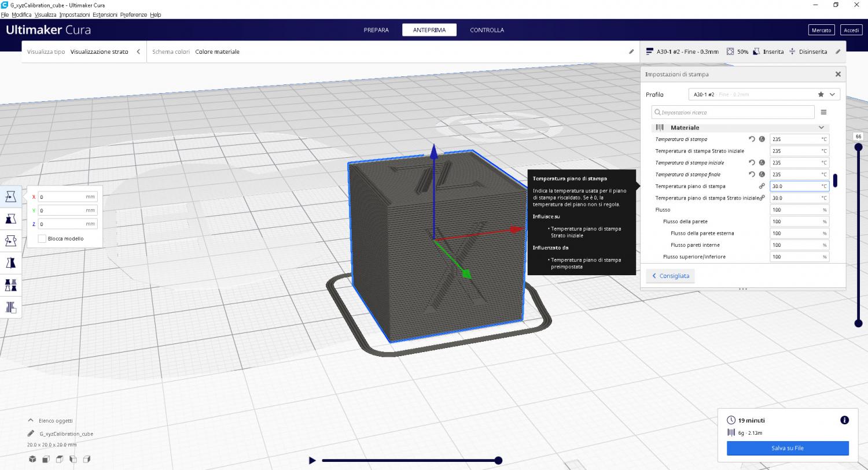Click the horizontal path slider handle
868x470 pixels.
[498, 461]
